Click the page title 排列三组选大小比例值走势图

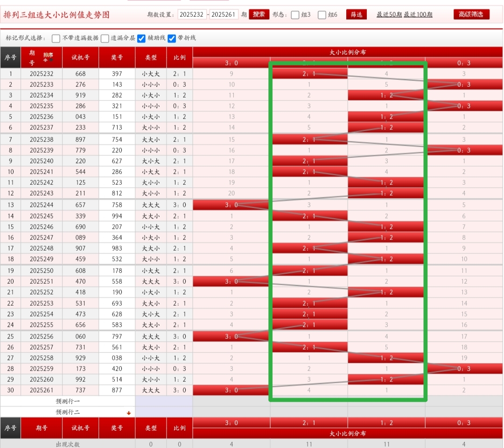tap(56, 15)
